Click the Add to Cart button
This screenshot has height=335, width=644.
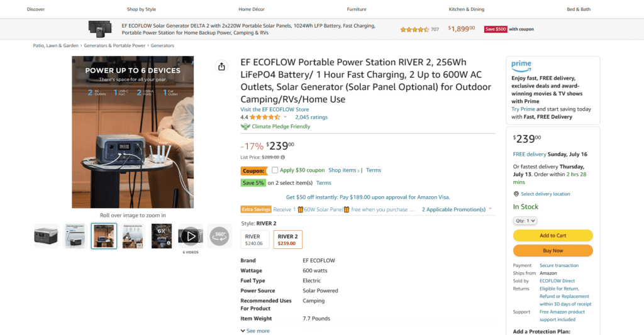pyautogui.click(x=553, y=236)
